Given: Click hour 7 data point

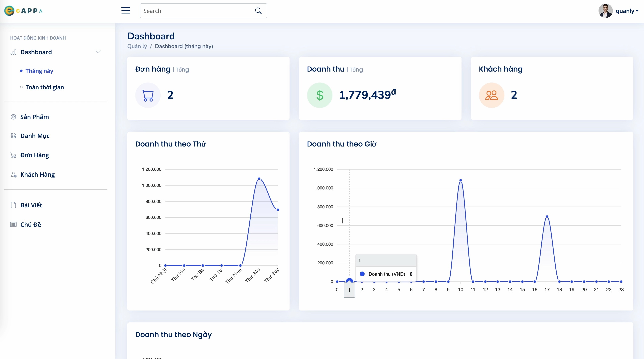Looking at the screenshot, I should (424, 281).
